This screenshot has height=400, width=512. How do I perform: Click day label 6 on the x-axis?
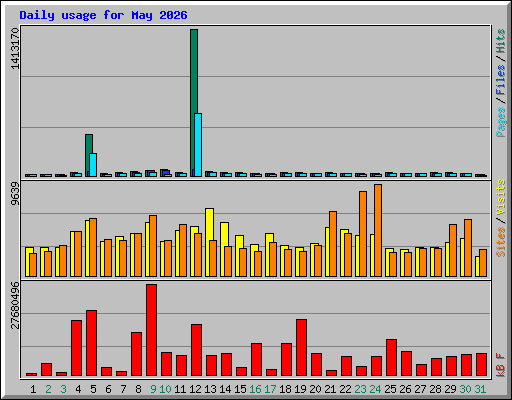[x=108, y=389]
